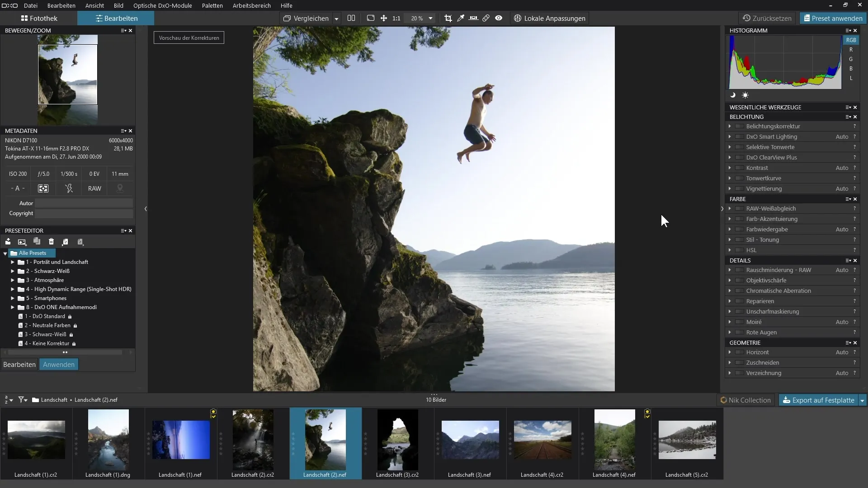Show red channel R in histogram
Image resolution: width=868 pixels, height=488 pixels.
[x=851, y=50]
